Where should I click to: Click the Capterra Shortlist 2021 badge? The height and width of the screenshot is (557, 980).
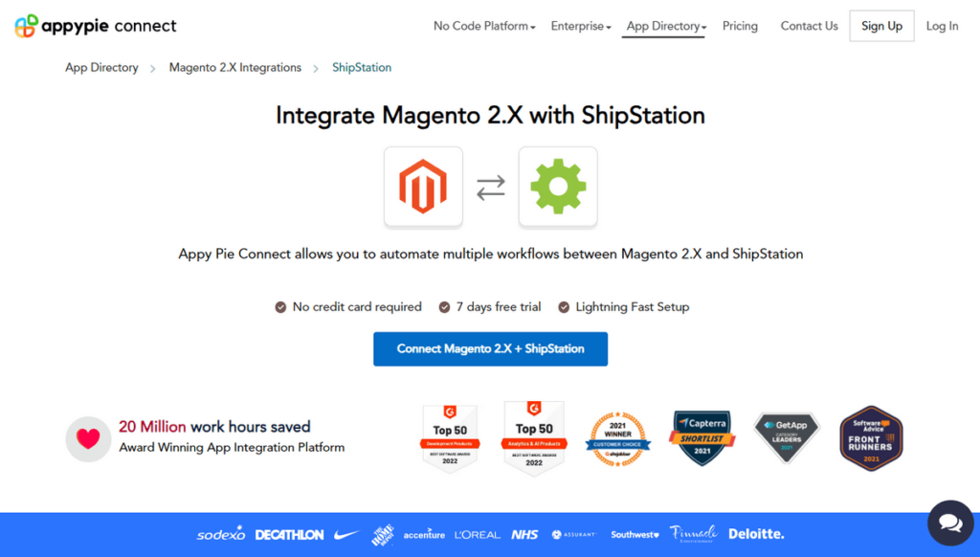702,438
